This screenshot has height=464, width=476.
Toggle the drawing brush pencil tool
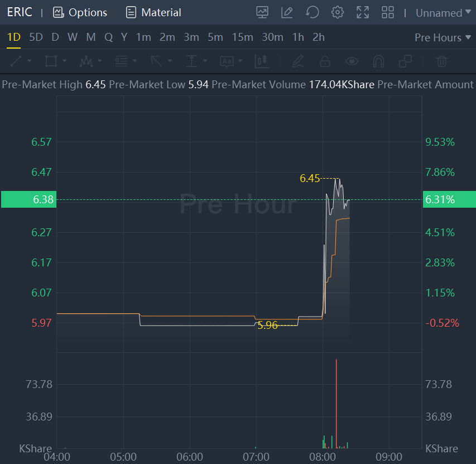[297, 61]
